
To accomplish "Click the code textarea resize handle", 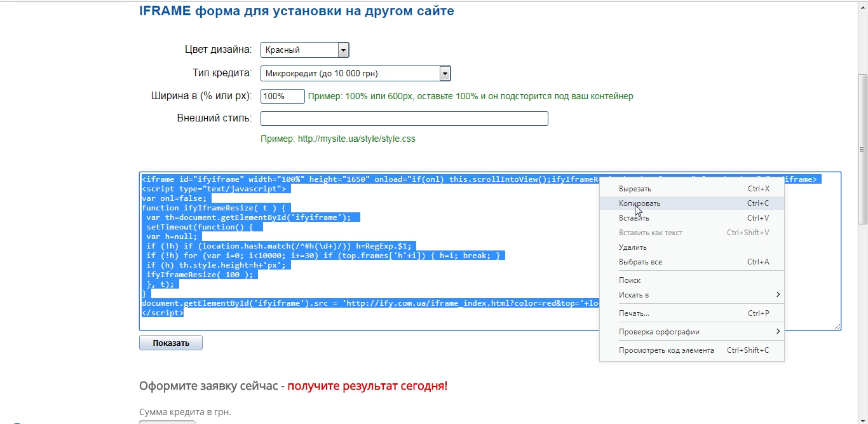I will pos(837,327).
